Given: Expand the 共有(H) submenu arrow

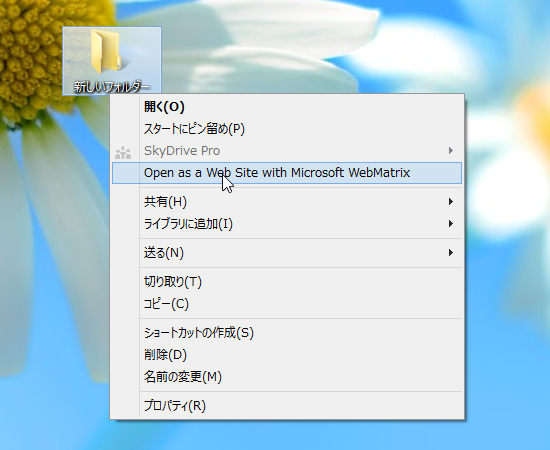Looking at the screenshot, I should point(451,202).
